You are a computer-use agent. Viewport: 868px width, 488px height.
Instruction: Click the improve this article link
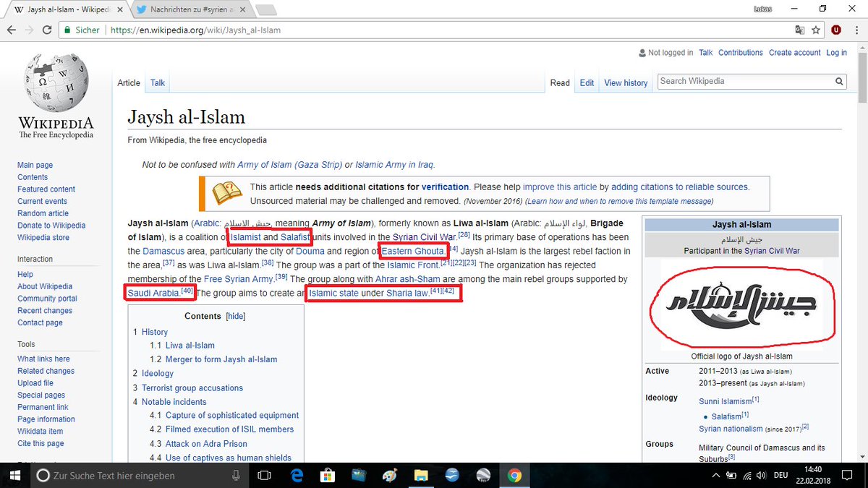click(560, 187)
